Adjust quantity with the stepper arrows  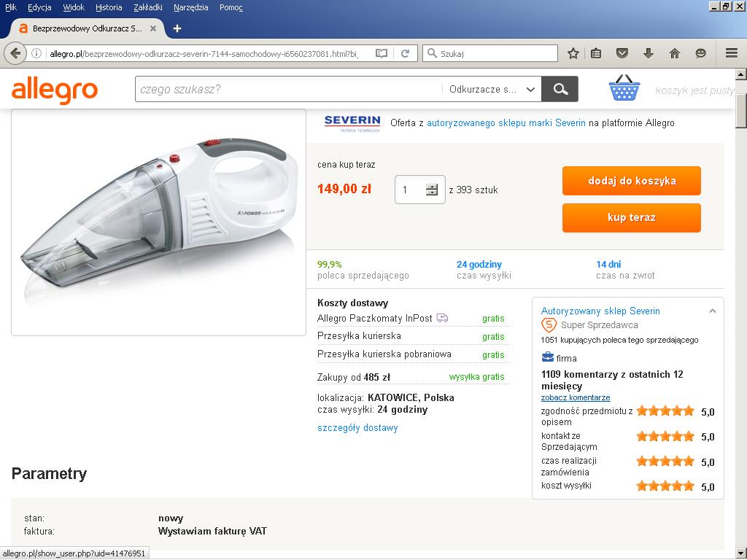point(432,190)
